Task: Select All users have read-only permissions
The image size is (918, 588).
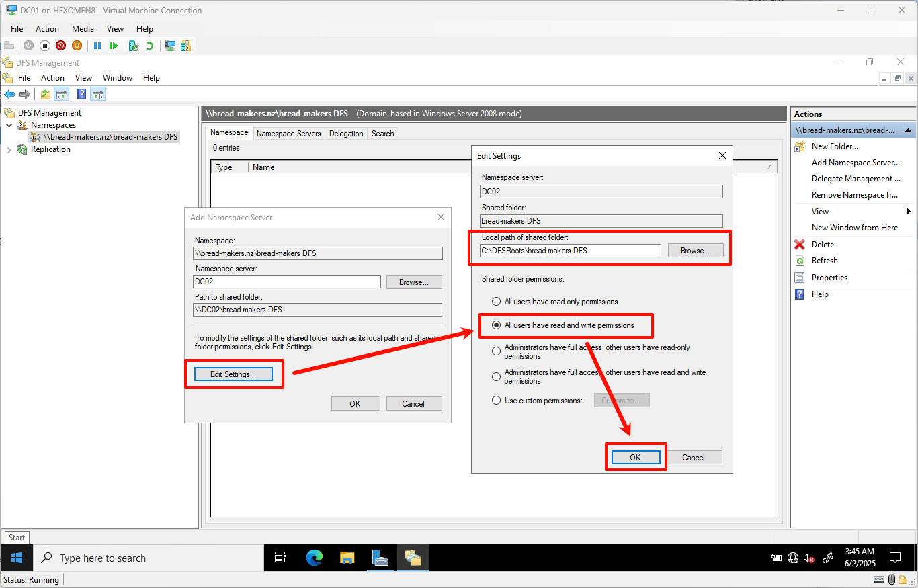Action: tap(497, 302)
